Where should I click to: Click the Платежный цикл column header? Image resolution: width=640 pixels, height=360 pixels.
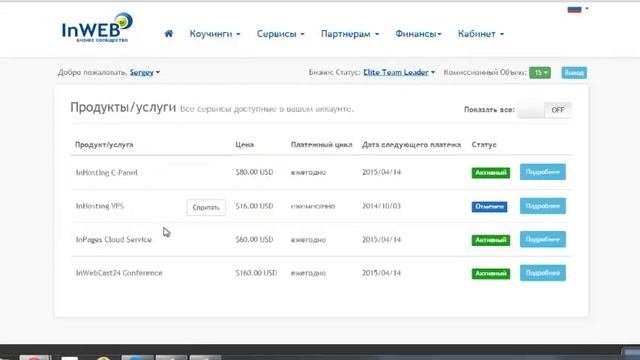322,144
